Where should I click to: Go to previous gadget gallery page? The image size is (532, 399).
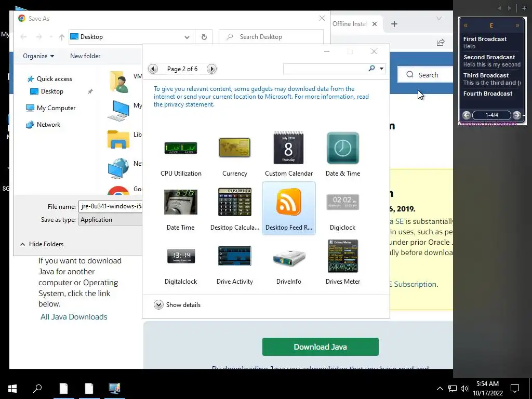point(153,69)
